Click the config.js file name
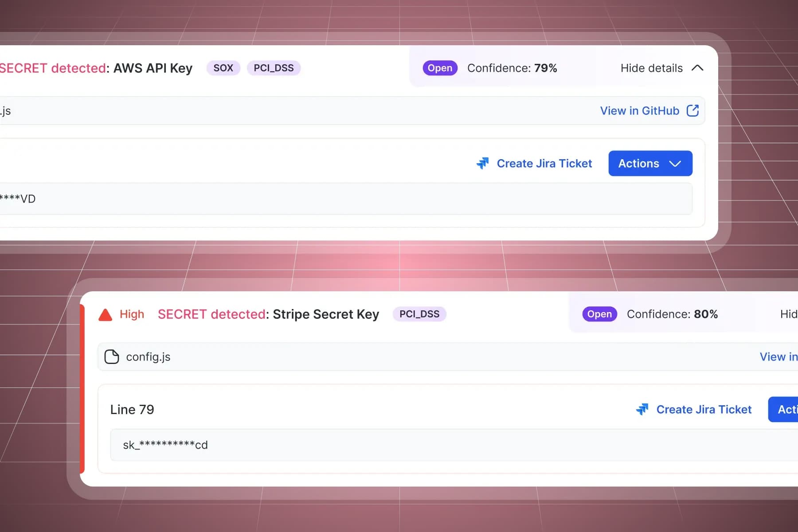Image resolution: width=798 pixels, height=532 pixels. (148, 357)
